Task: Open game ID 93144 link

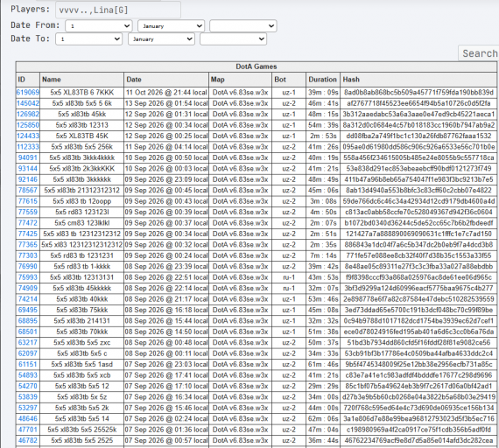Action: tap(28, 168)
